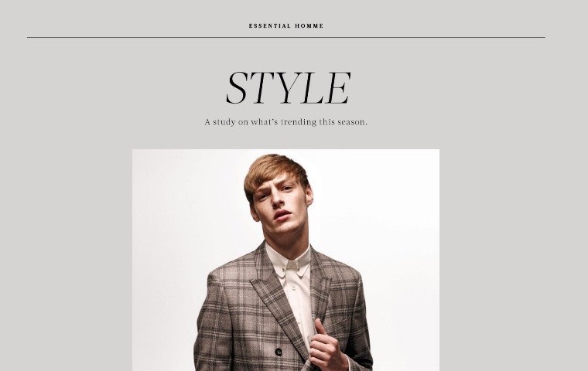Click the plaid blazer's black button

tap(279, 352)
